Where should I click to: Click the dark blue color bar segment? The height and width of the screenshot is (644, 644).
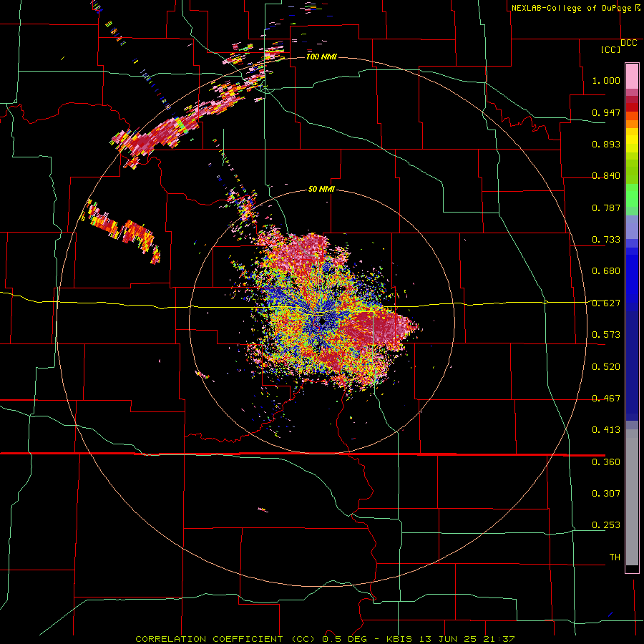[x=632, y=365]
